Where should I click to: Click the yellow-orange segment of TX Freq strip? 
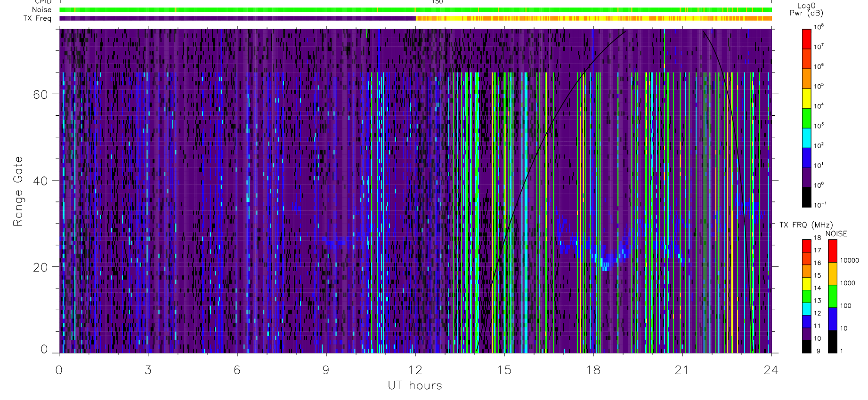point(594,18)
